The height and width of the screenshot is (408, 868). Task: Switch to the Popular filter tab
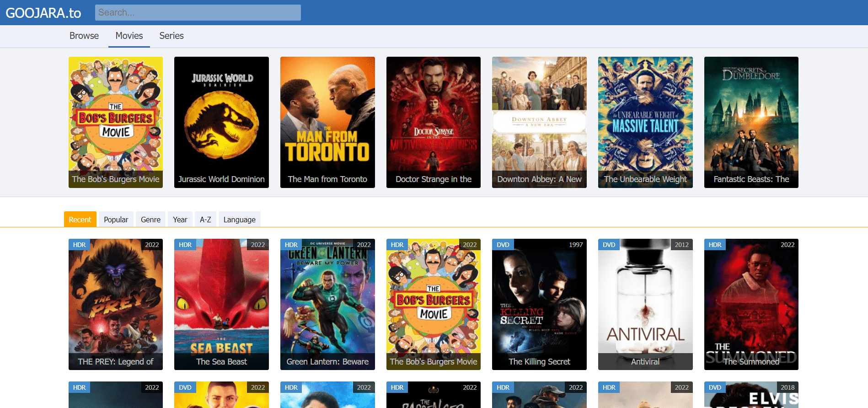click(x=116, y=220)
